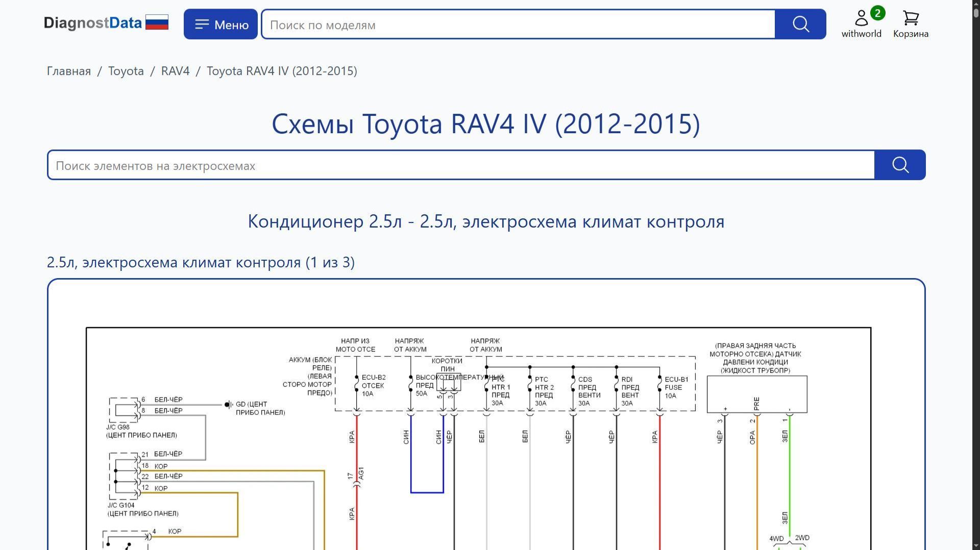
Task: Click the Схемы Toyota RAV4 IV heading
Action: [486, 124]
